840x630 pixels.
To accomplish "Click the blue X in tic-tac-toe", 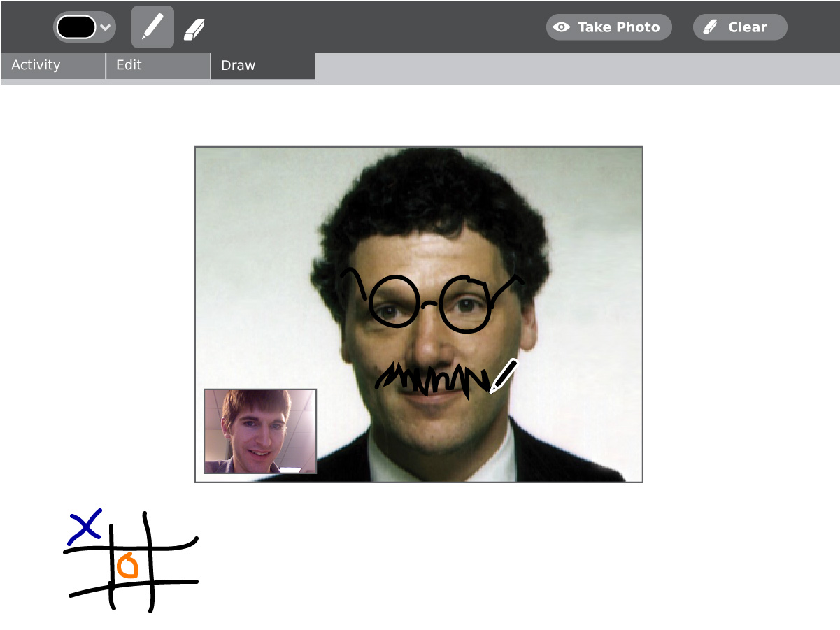I will (x=85, y=527).
